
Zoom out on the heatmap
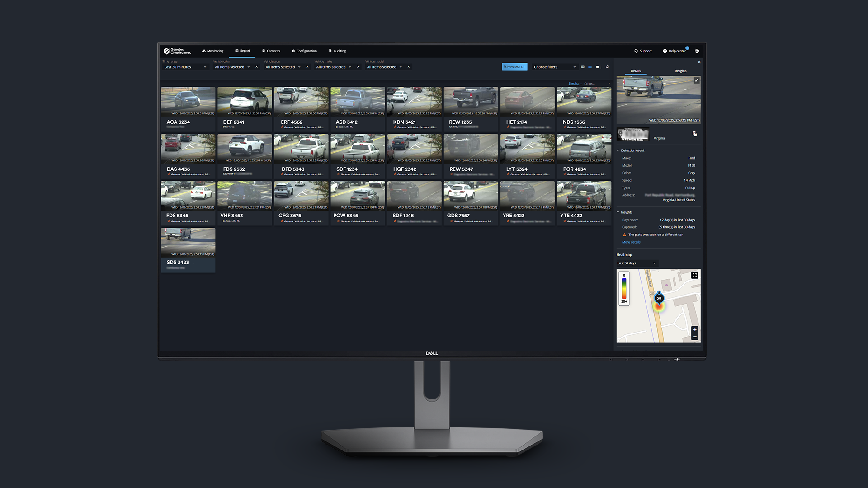pyautogui.click(x=695, y=337)
